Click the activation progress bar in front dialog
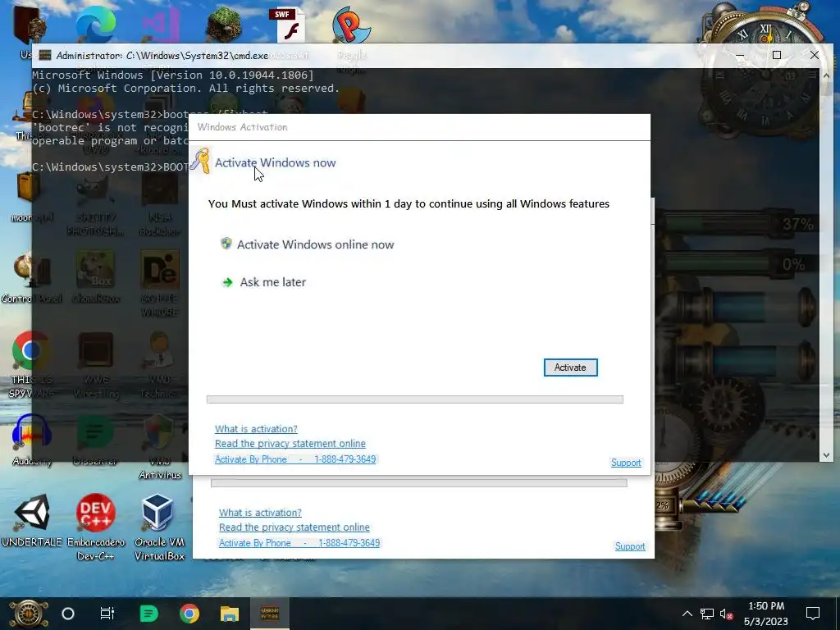The width and height of the screenshot is (840, 630). pos(414,399)
